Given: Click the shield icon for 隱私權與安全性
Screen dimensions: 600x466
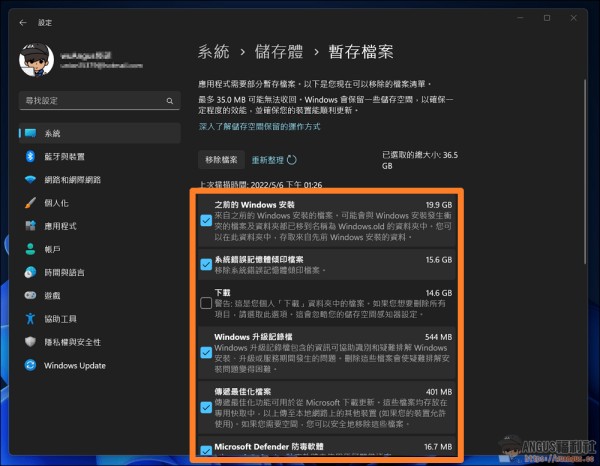Looking at the screenshot, I should pos(30,342).
